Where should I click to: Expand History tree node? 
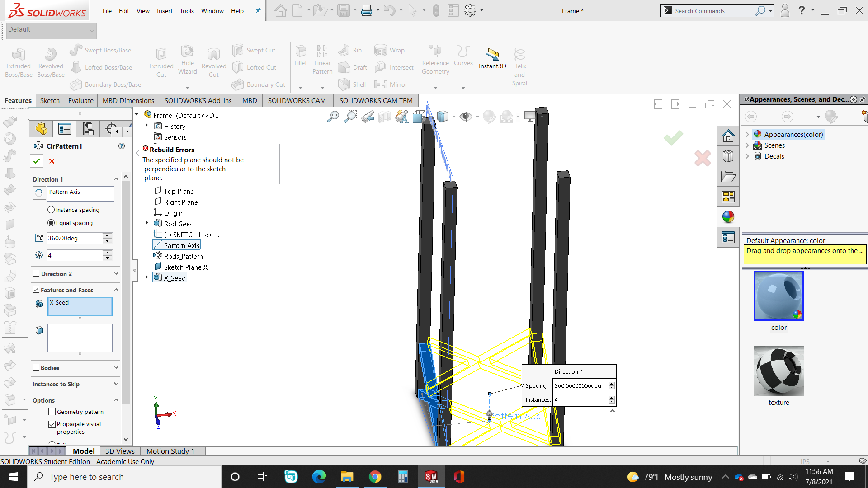point(147,125)
